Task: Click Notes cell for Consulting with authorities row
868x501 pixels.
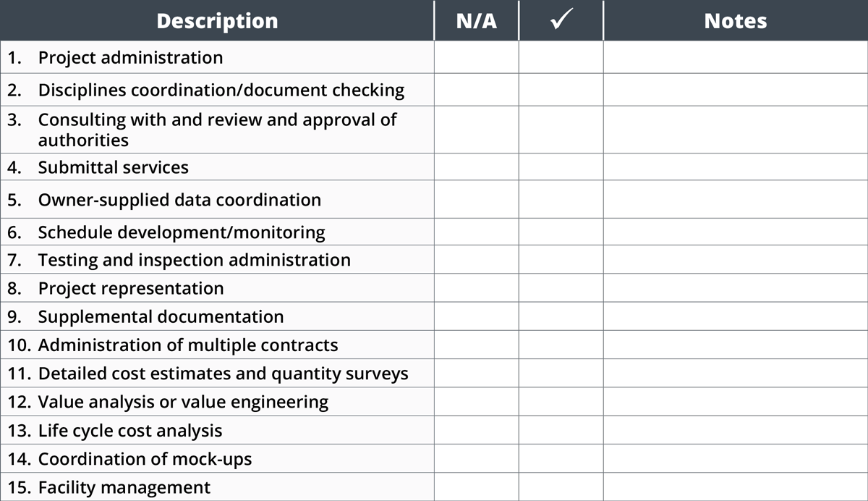Action: (736, 130)
